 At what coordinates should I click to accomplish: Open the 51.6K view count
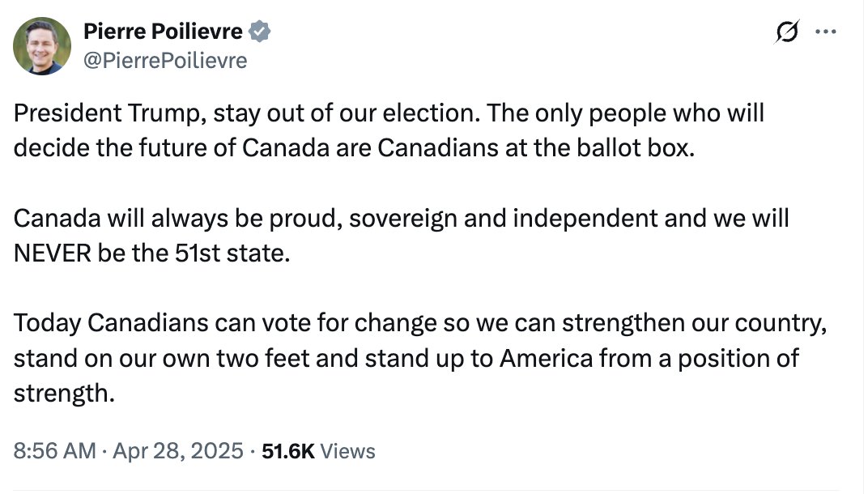coord(288,451)
